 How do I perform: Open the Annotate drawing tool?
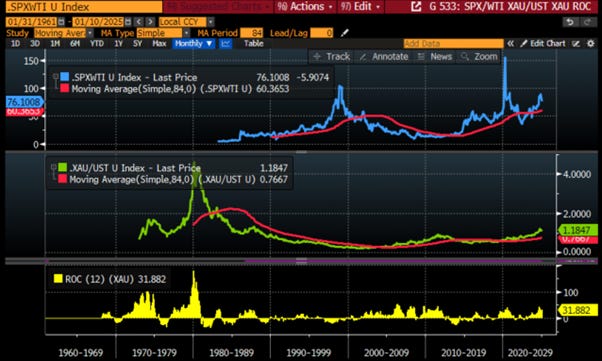pyautogui.click(x=384, y=57)
